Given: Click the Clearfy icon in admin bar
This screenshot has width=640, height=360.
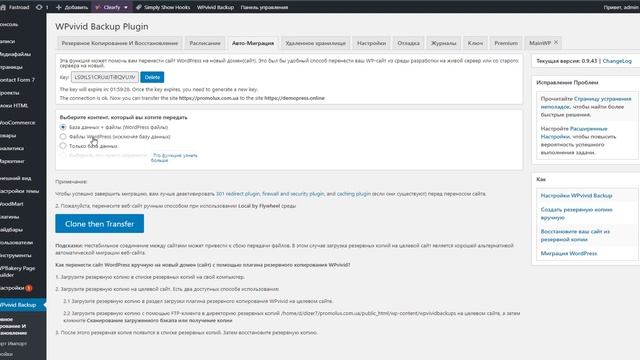Looking at the screenshot, I should tap(98, 7).
